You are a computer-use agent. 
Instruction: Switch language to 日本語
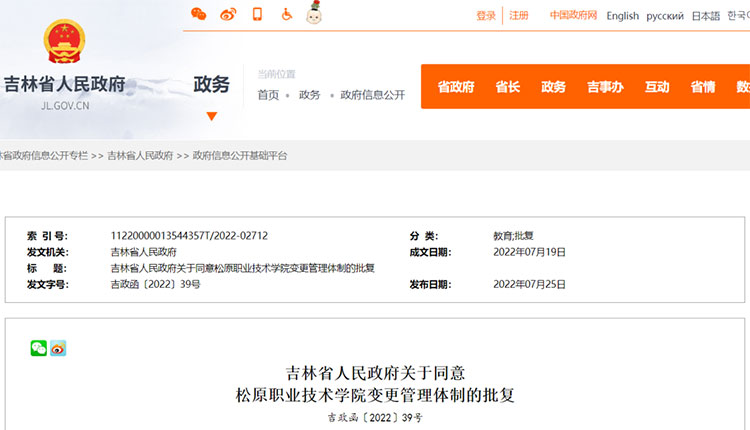(706, 16)
